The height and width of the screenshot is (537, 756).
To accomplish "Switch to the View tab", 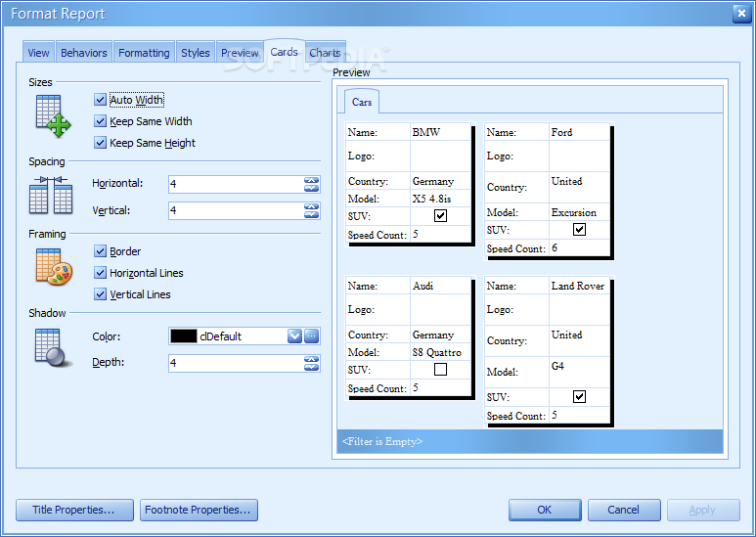I will point(38,53).
